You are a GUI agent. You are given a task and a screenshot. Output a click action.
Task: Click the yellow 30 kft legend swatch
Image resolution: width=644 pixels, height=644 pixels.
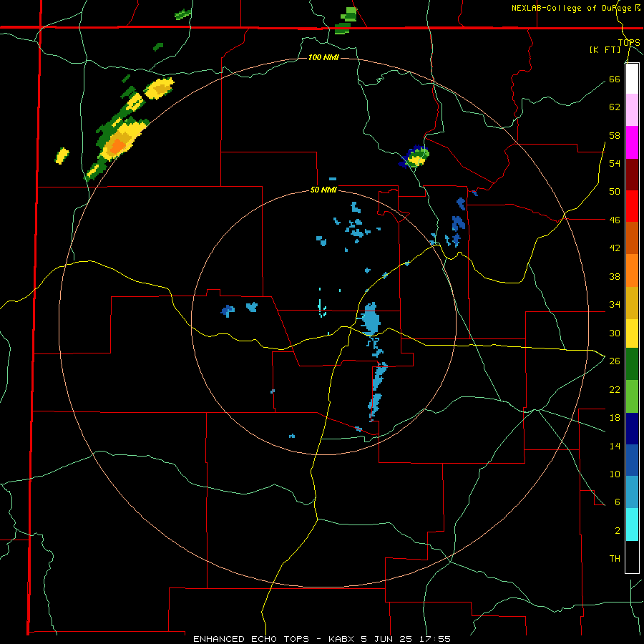[x=632, y=333]
